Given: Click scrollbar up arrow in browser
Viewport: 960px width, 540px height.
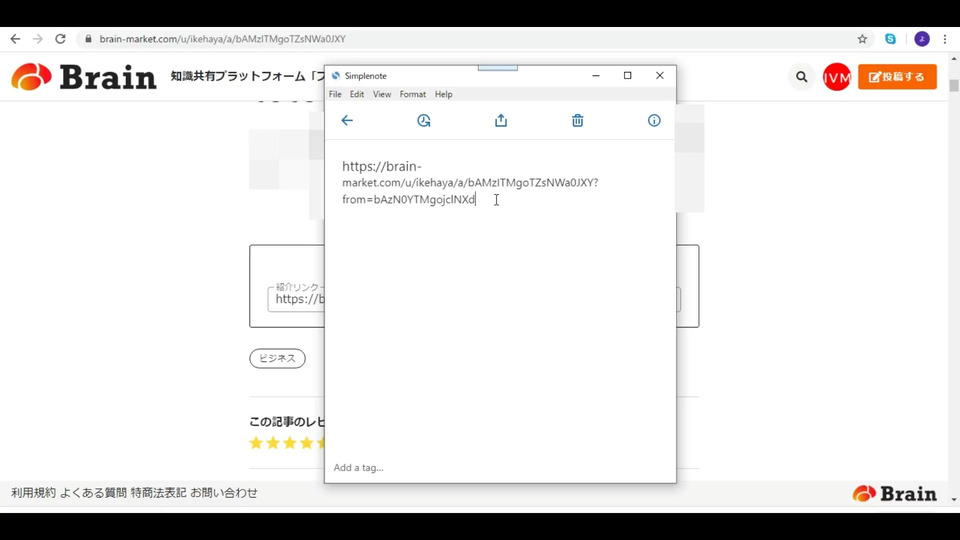Looking at the screenshot, I should click(954, 59).
